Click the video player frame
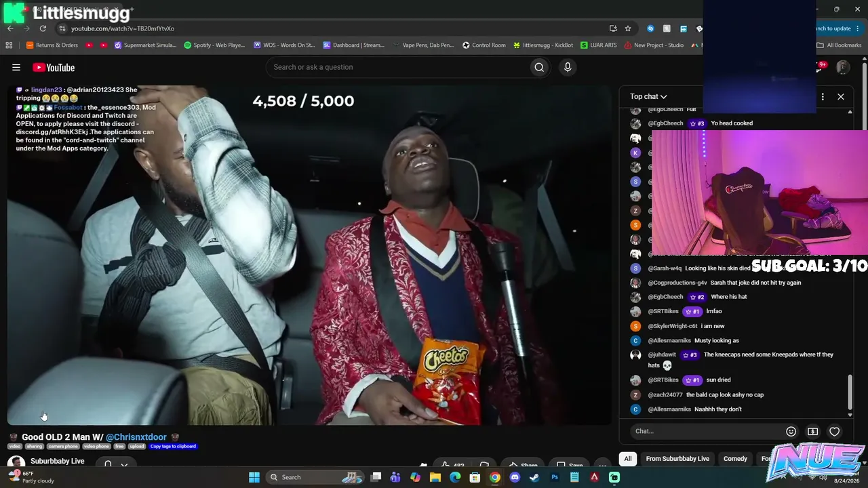The width and height of the screenshot is (868, 488). (x=309, y=255)
